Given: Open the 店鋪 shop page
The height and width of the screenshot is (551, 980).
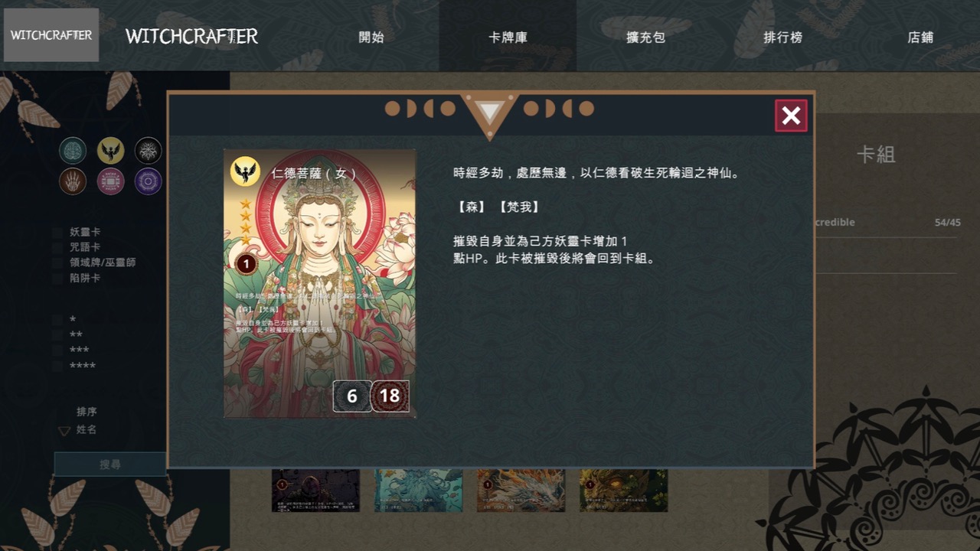Looking at the screenshot, I should [x=920, y=37].
